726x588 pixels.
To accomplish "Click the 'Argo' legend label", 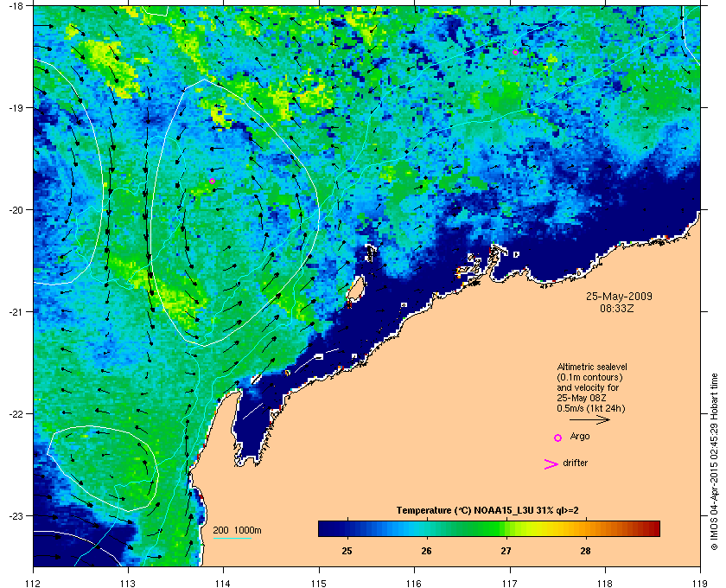I will tap(580, 437).
